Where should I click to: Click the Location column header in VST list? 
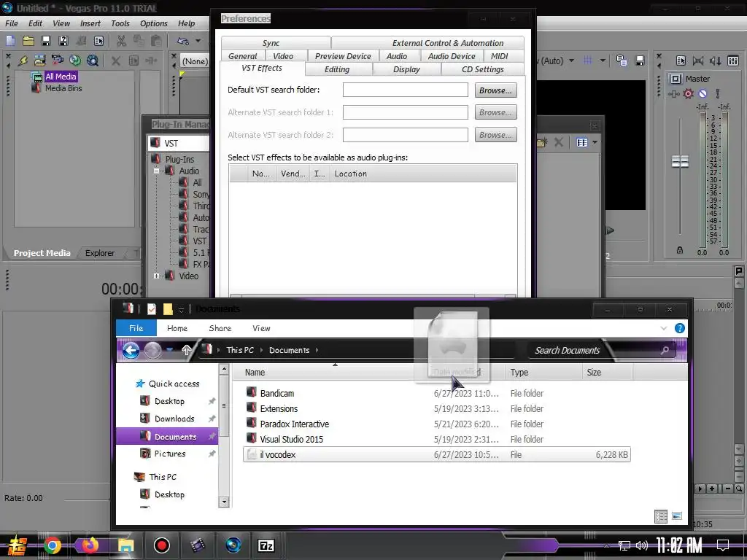click(423, 174)
